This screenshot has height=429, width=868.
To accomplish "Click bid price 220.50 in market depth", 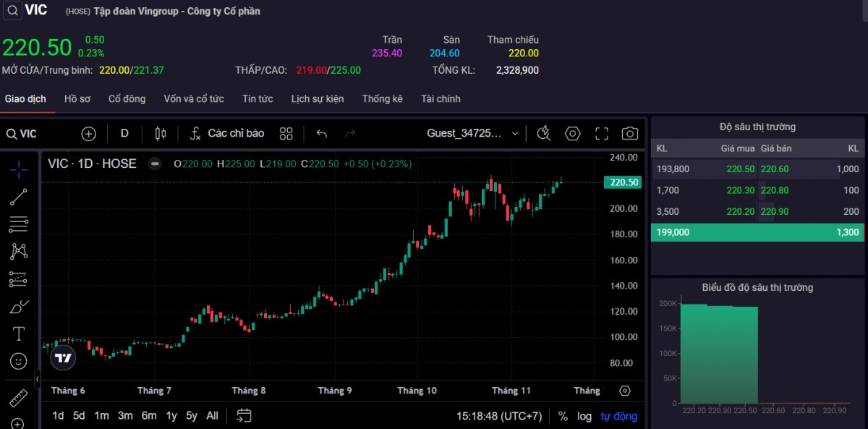I will pos(740,169).
